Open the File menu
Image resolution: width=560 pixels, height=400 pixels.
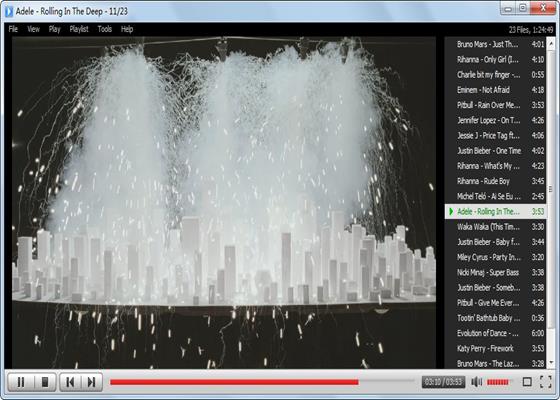coord(13,29)
